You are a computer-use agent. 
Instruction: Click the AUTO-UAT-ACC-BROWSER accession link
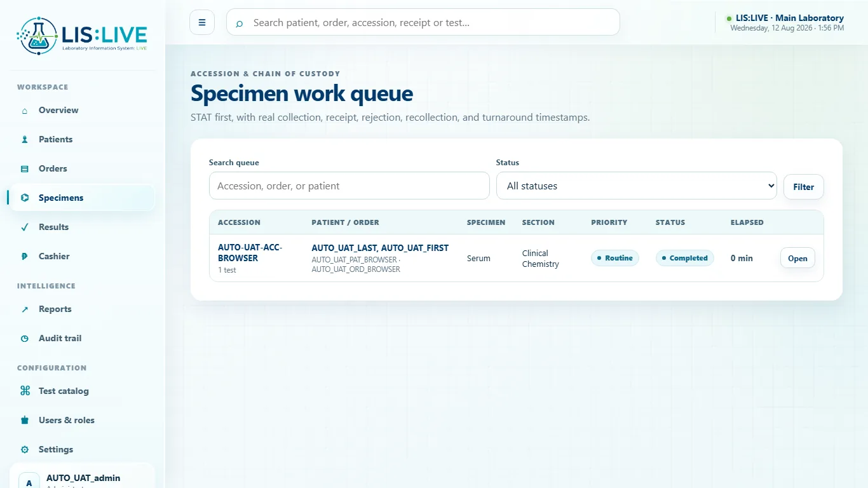pyautogui.click(x=250, y=253)
